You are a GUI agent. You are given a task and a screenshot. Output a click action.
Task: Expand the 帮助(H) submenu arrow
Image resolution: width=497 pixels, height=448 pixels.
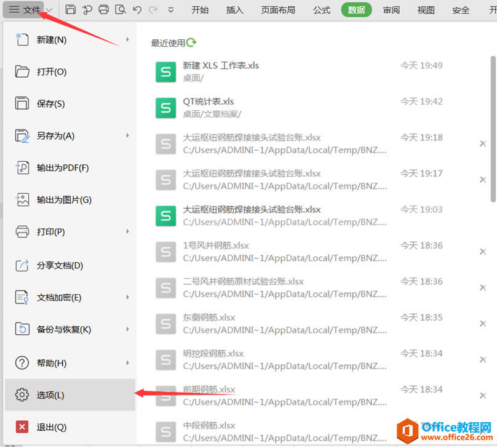pyautogui.click(x=127, y=363)
